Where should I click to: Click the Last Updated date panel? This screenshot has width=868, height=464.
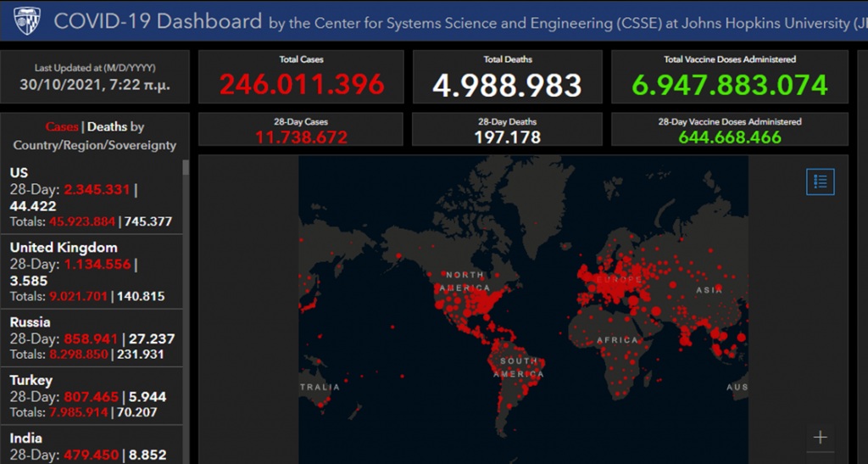pos(94,77)
